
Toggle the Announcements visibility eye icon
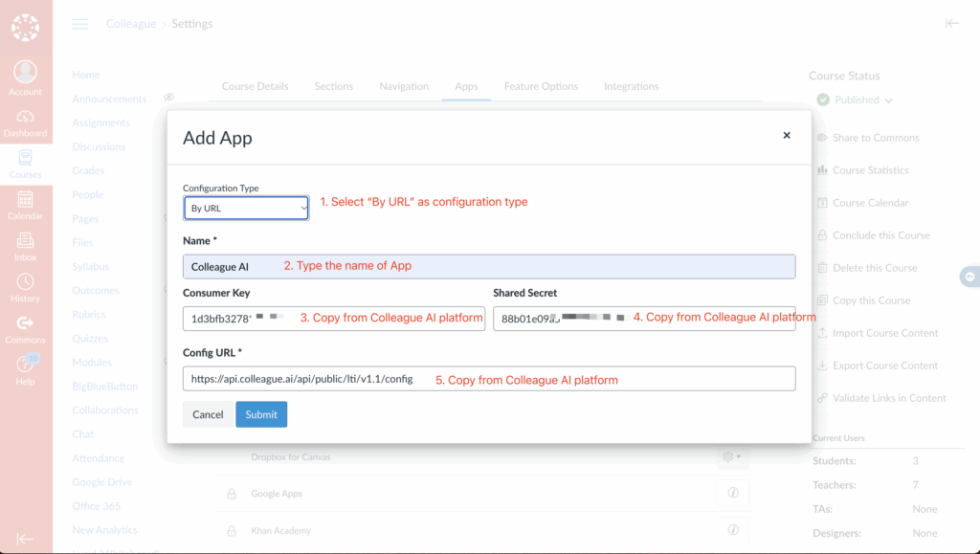pyautogui.click(x=168, y=98)
